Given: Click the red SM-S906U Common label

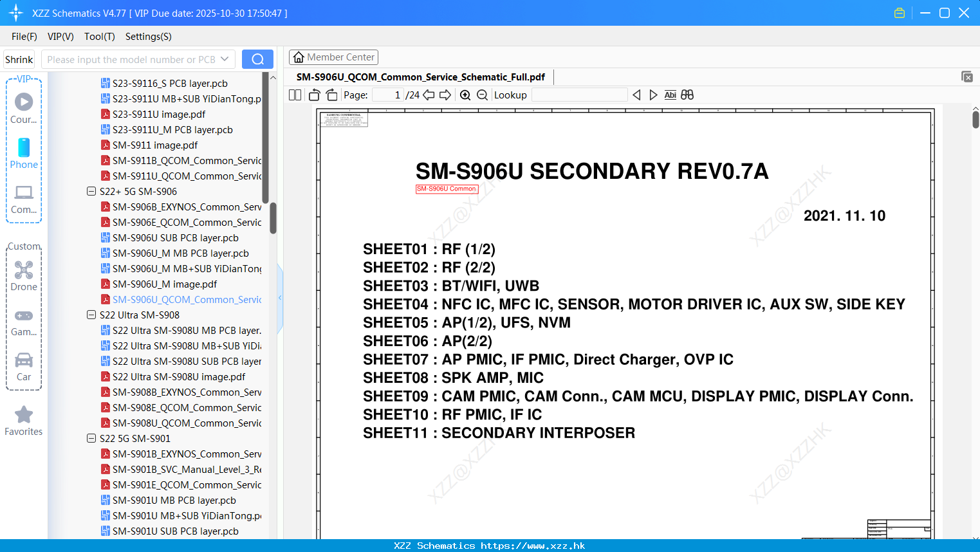Looking at the screenshot, I should 447,189.
